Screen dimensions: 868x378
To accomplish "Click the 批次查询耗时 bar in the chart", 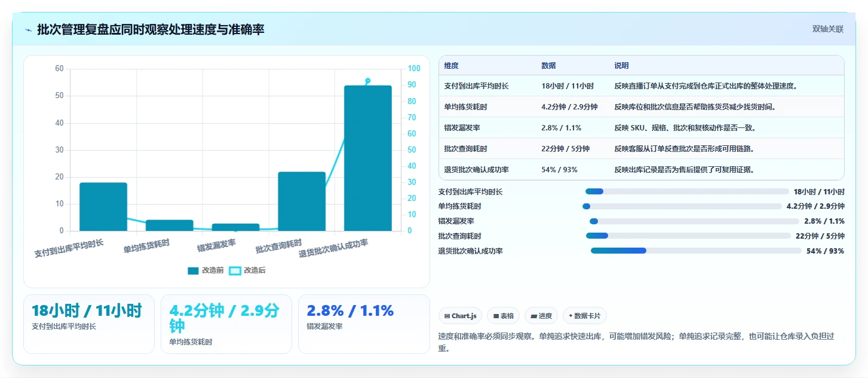I will (302, 202).
